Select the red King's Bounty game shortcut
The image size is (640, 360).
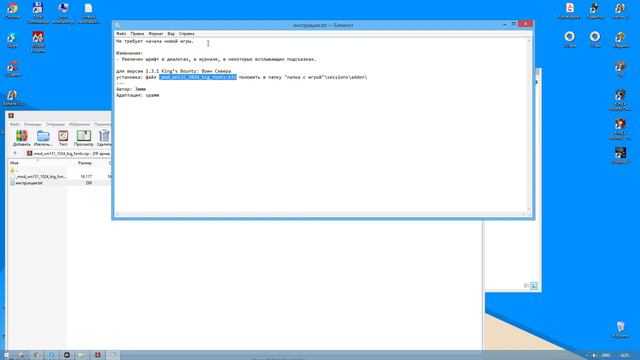(x=620, y=129)
